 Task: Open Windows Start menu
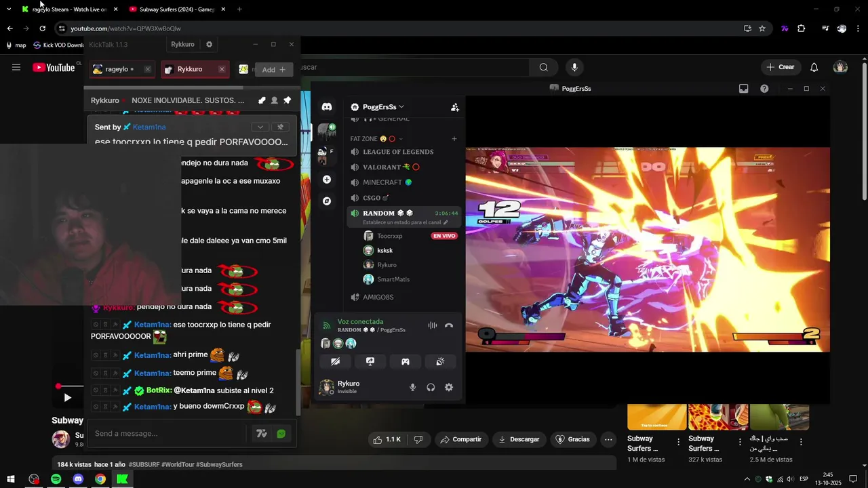pos(11,479)
